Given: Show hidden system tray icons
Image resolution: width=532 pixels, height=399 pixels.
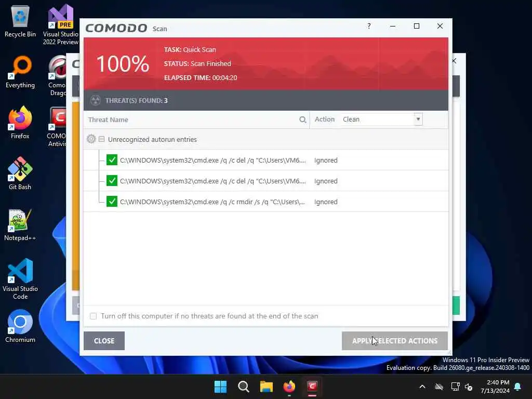Looking at the screenshot, I should 422,387.
